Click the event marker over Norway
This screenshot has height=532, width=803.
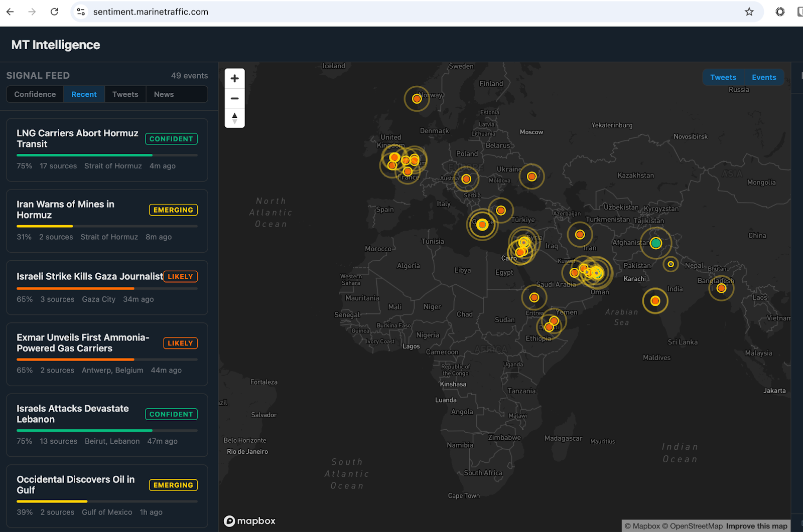[x=417, y=99]
